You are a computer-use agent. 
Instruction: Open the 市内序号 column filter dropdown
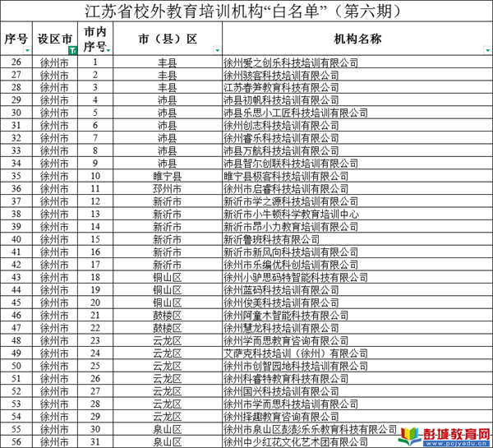click(108, 50)
